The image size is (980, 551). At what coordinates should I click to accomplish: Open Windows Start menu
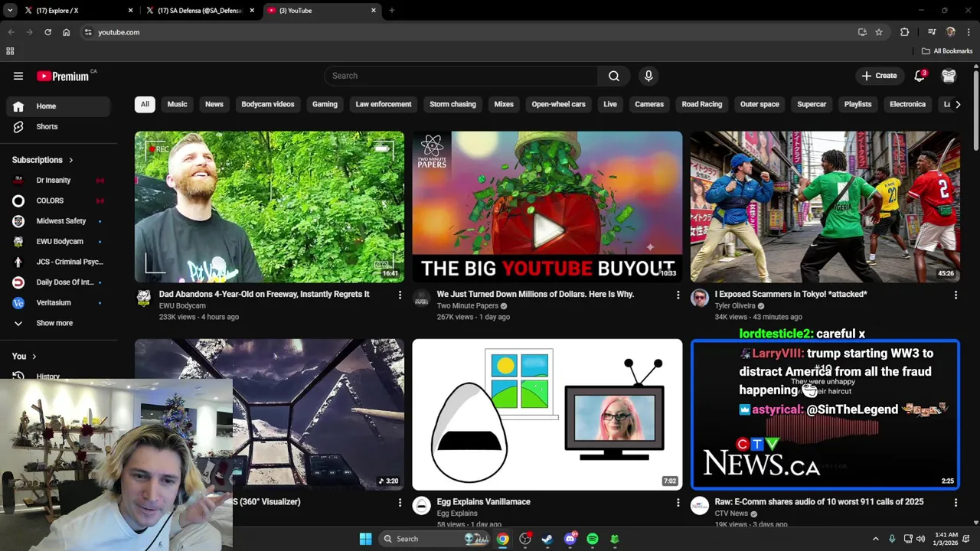(x=365, y=539)
